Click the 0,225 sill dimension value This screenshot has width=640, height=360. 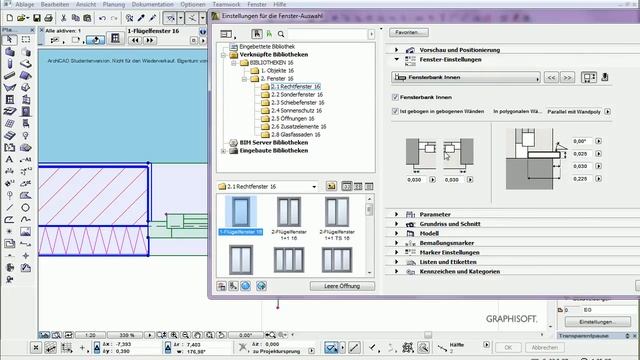[580, 179]
